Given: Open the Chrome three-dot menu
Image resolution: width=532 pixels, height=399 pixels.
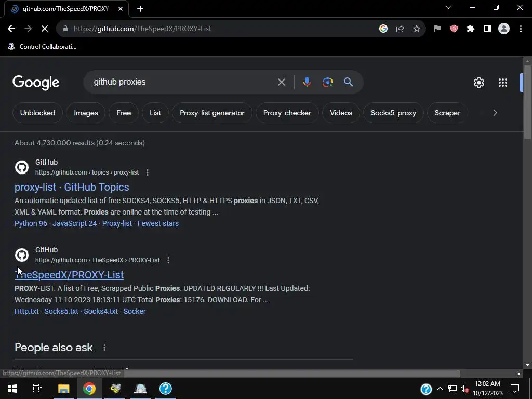Looking at the screenshot, I should 521,29.
